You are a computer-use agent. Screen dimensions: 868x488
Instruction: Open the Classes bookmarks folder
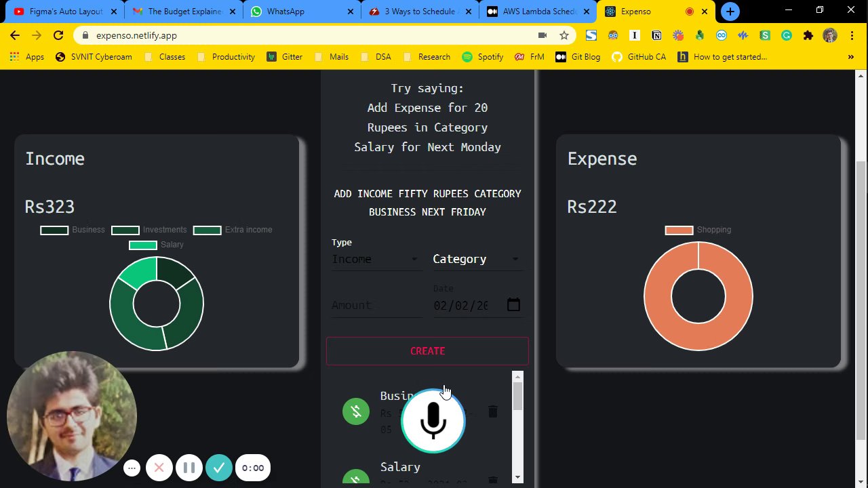tap(164, 57)
